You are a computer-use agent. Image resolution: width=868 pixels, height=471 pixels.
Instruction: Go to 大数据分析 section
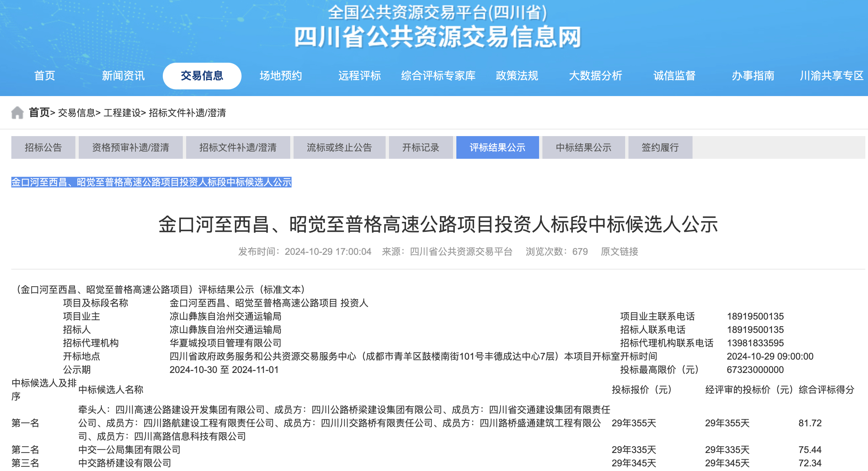tap(595, 76)
